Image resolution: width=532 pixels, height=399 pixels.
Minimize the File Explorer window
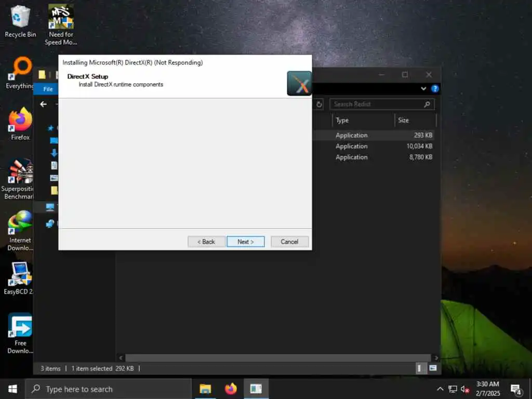[x=381, y=75]
